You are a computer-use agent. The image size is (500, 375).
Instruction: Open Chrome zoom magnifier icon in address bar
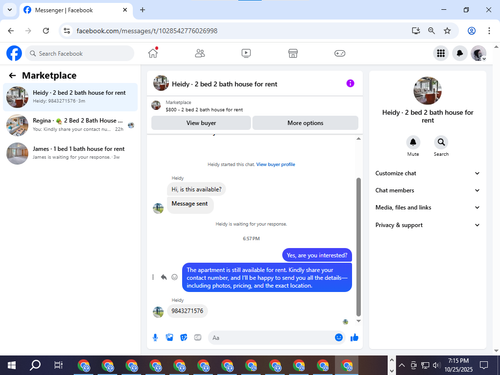tap(431, 31)
